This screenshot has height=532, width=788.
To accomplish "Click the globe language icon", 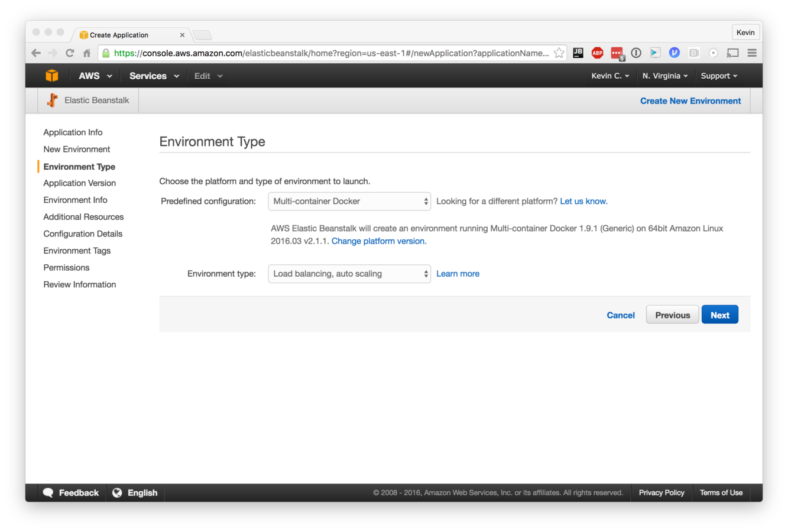I will click(x=117, y=492).
